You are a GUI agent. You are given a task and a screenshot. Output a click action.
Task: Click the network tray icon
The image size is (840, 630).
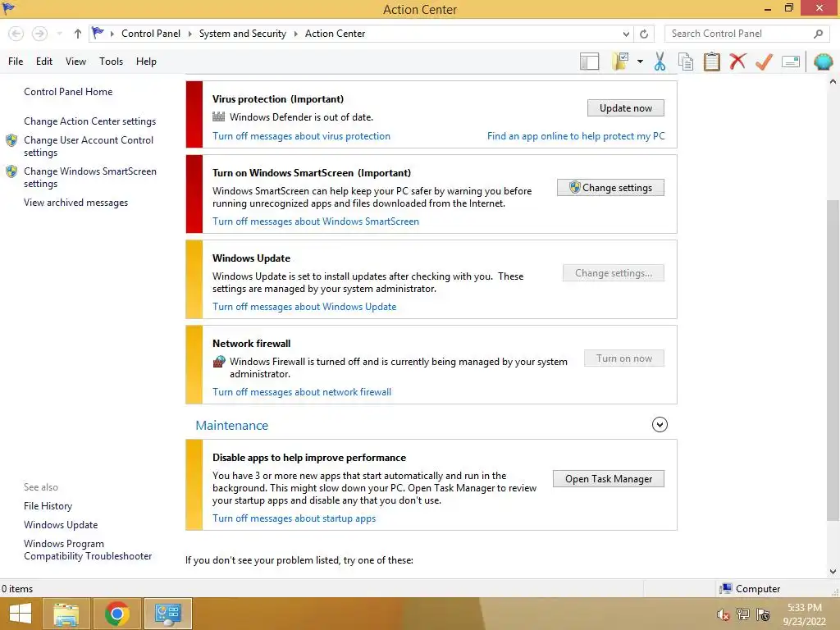tap(743, 614)
